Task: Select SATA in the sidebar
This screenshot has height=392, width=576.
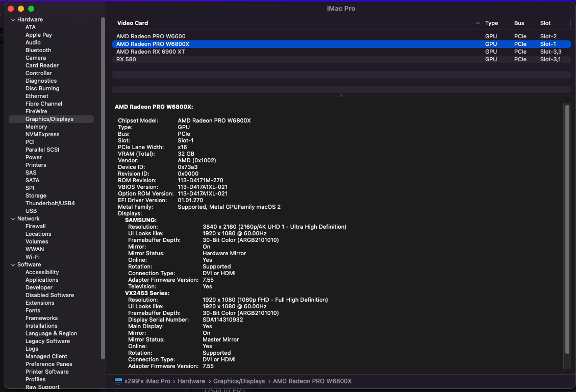Action: pos(32,180)
